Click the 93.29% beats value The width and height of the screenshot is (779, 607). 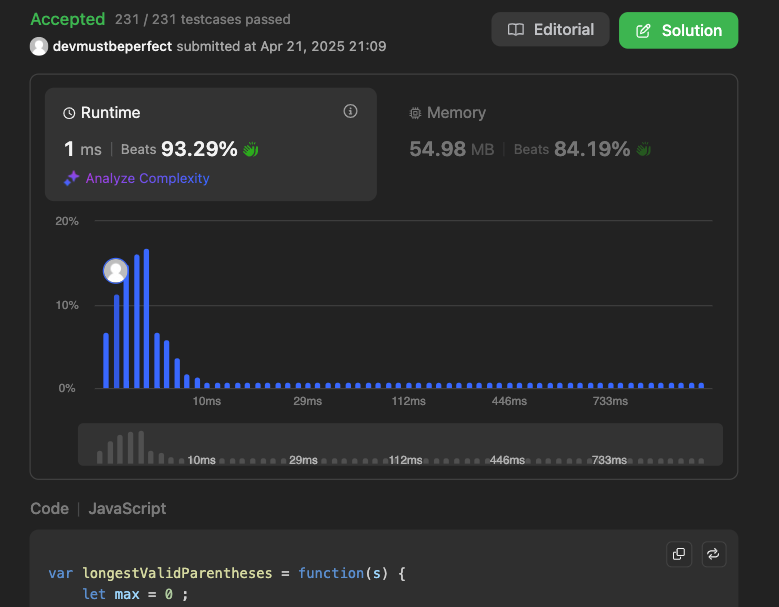[x=199, y=149]
